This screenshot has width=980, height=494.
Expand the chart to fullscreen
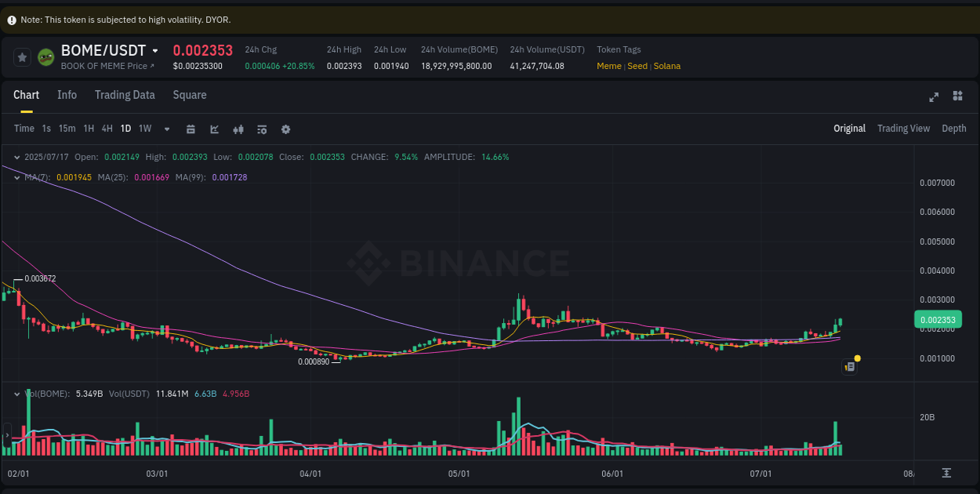(934, 96)
